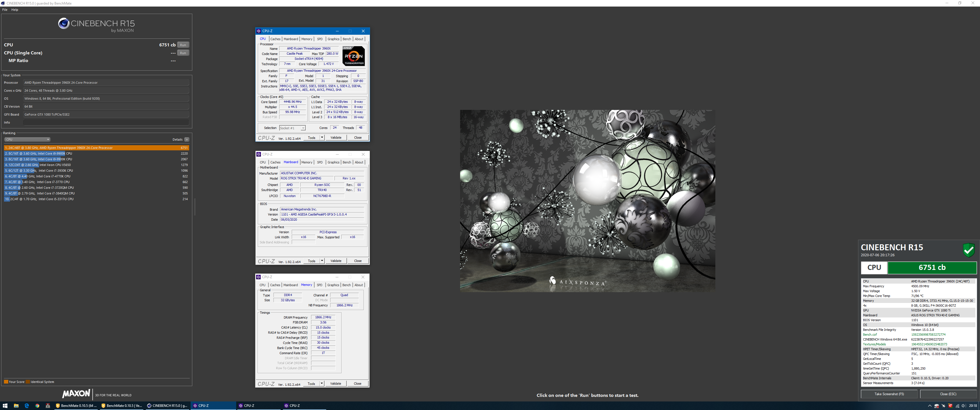The height and width of the screenshot is (410, 980).
Task: Click the taskbar clock showing 20:18
Action: click(x=973, y=406)
